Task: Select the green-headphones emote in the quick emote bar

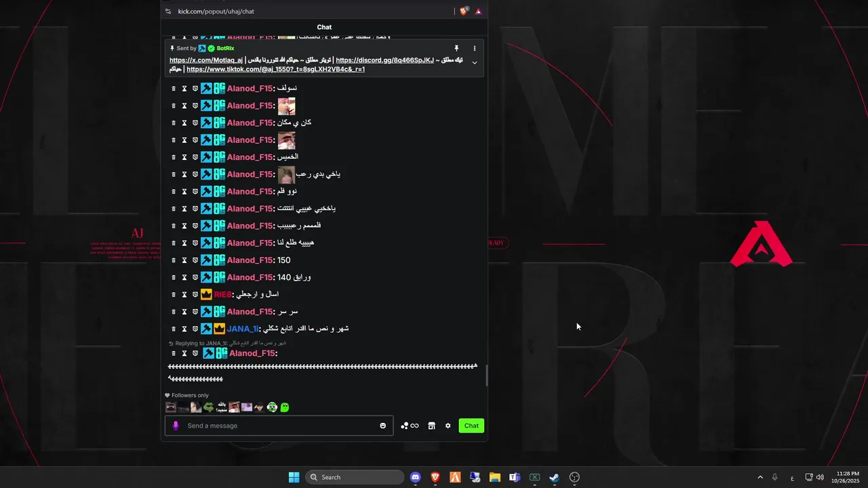Action: [272, 407]
